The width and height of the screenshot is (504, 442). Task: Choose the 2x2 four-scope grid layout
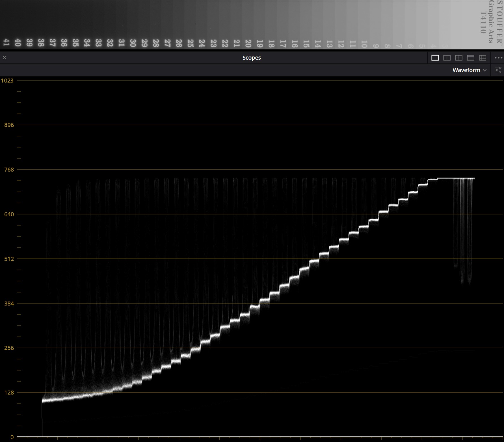[x=459, y=58]
